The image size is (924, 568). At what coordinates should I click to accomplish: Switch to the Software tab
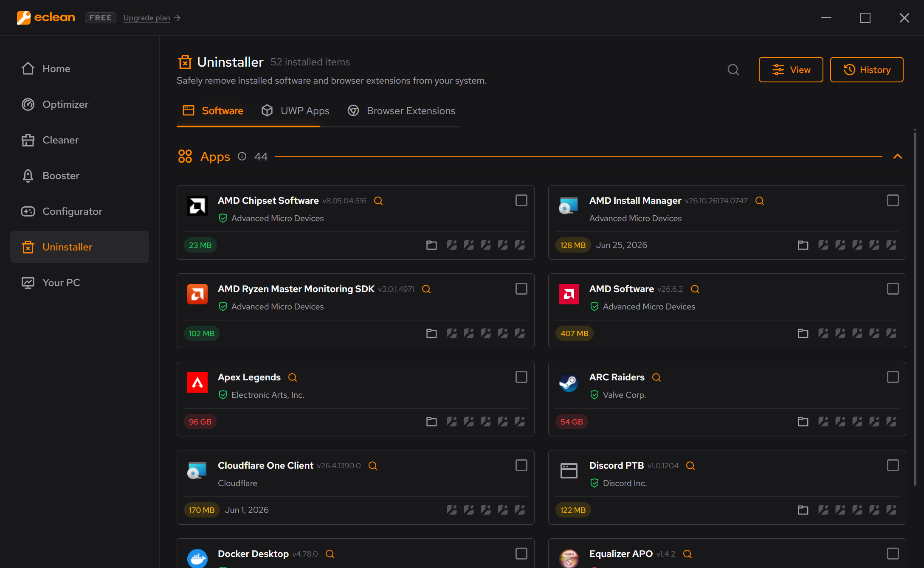click(213, 111)
